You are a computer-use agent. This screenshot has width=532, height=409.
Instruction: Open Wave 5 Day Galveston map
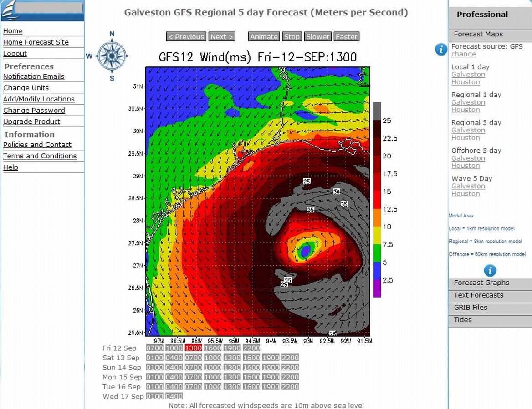point(468,186)
